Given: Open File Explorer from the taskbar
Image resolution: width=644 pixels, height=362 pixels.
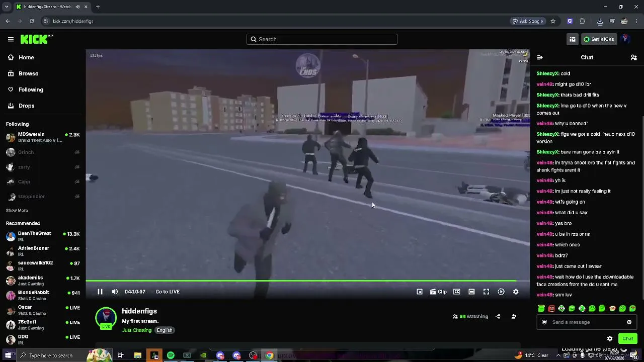Looking at the screenshot, I should [x=137, y=355].
